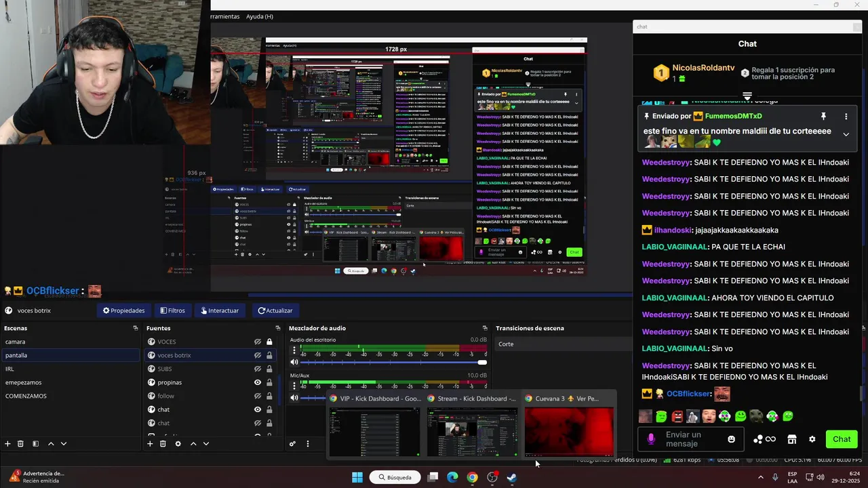Expand the pinned message chevron
Viewport: 868px width, 488px height.
(846, 134)
